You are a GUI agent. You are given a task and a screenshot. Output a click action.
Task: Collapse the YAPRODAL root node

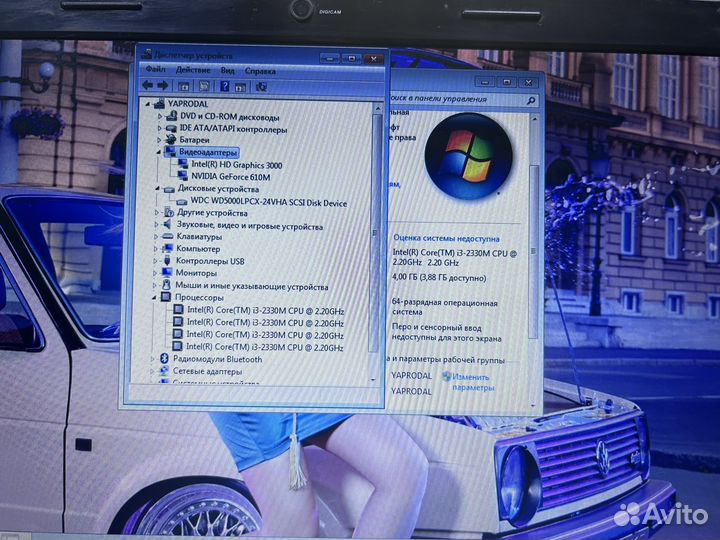(148, 104)
